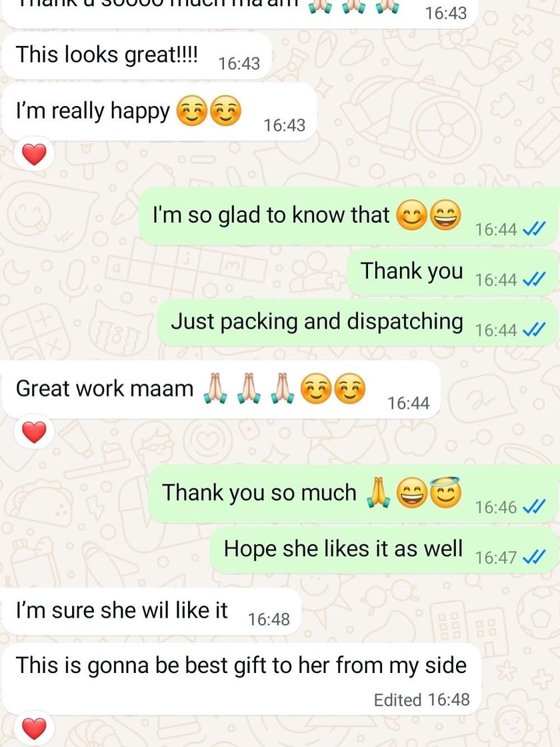Select the green "Thank you" message bubble
This screenshot has height=747, width=560.
(453, 273)
